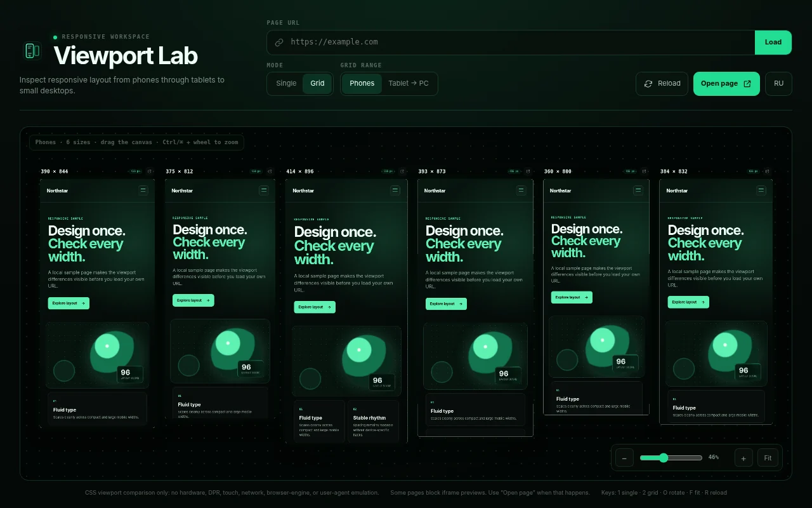Click the Open page button
Image resolution: width=812 pixels, height=508 pixels.
point(726,84)
